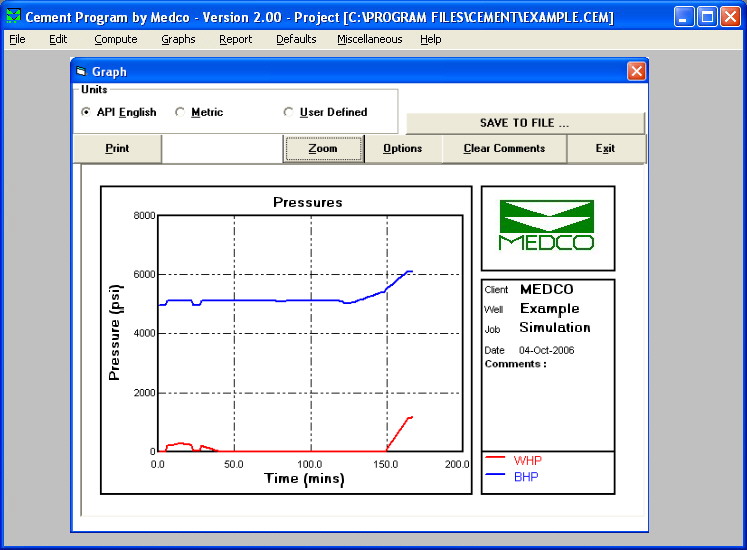
Task: Click the Clear Comments button
Action: point(504,149)
